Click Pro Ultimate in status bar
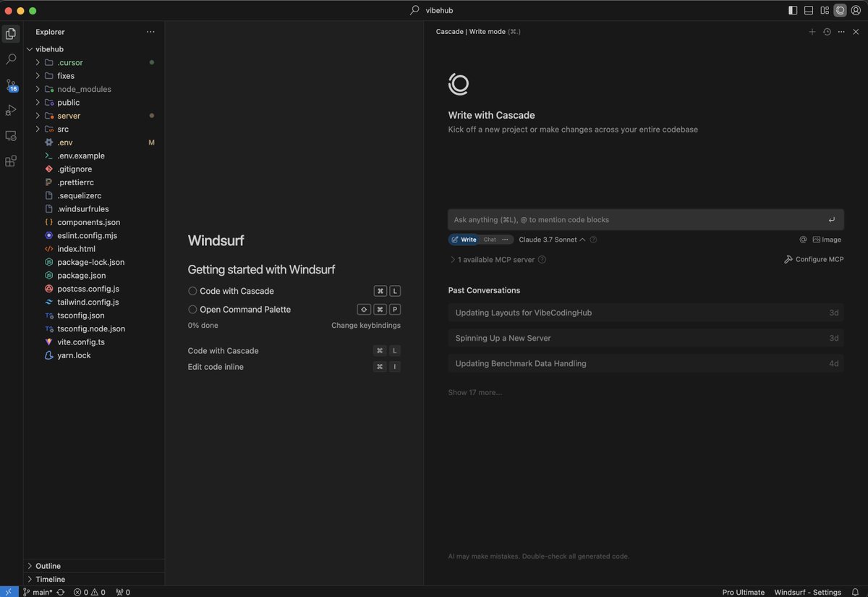 tap(743, 592)
